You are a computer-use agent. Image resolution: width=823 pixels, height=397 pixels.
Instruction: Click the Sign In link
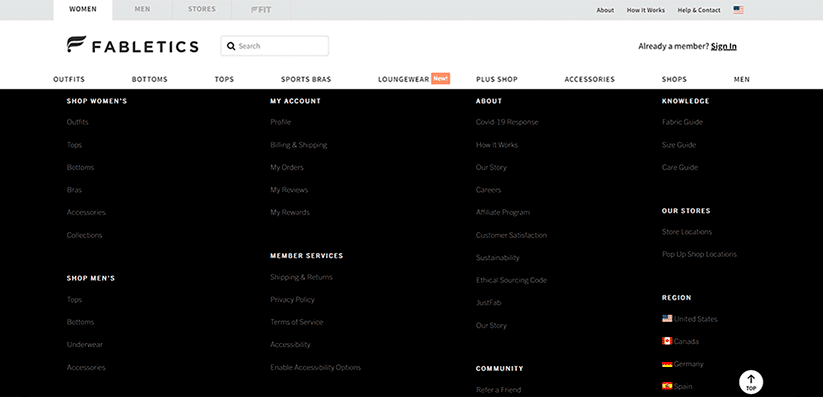click(x=724, y=46)
